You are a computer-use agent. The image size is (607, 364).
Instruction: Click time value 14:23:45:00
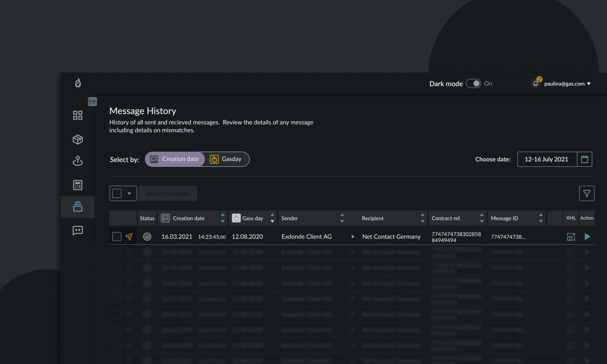click(212, 237)
